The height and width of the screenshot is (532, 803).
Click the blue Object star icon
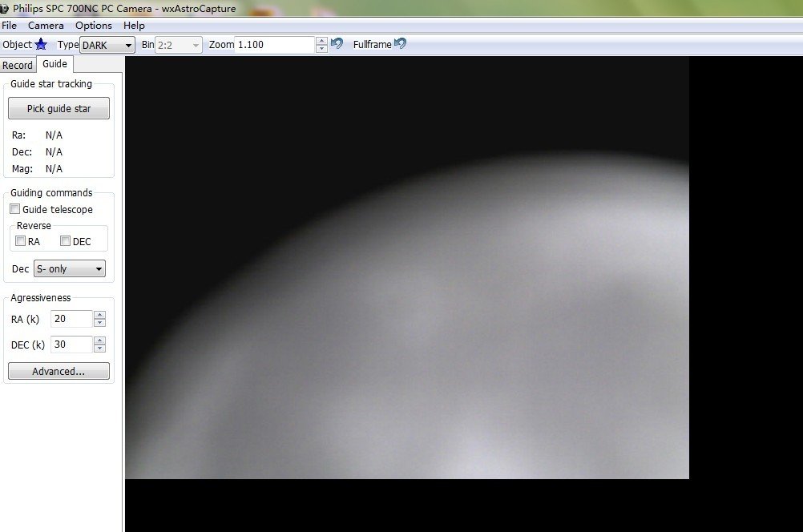tap(41, 45)
